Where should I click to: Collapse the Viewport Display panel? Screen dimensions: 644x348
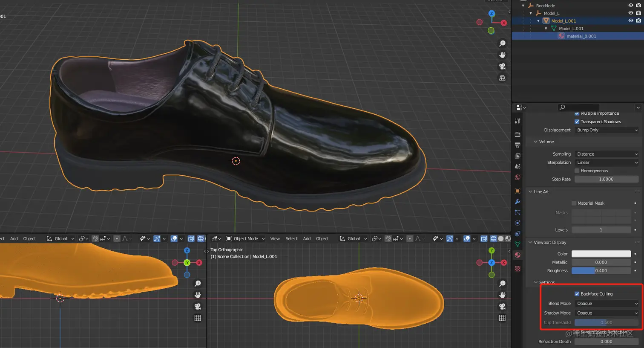[x=549, y=243]
